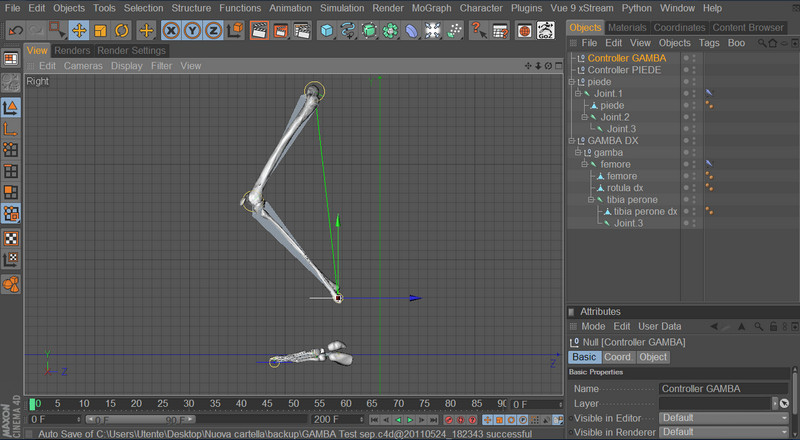800x440 pixels.
Task: Select the Move tool in top toolbar
Action: [79, 31]
